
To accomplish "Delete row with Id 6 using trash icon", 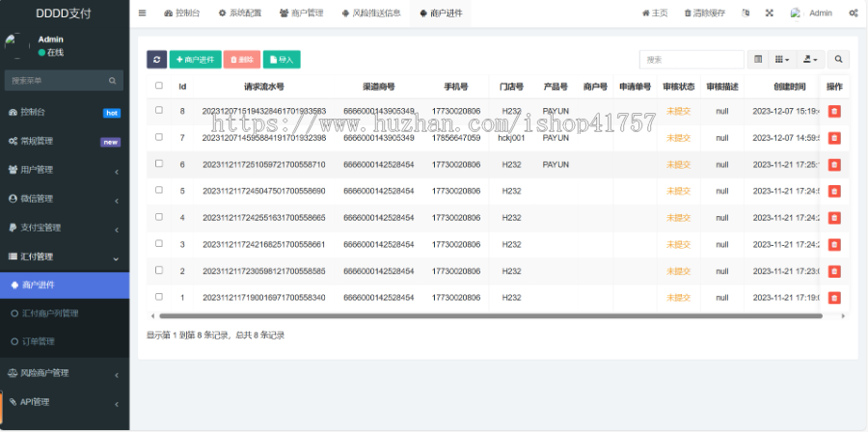I will tap(834, 164).
